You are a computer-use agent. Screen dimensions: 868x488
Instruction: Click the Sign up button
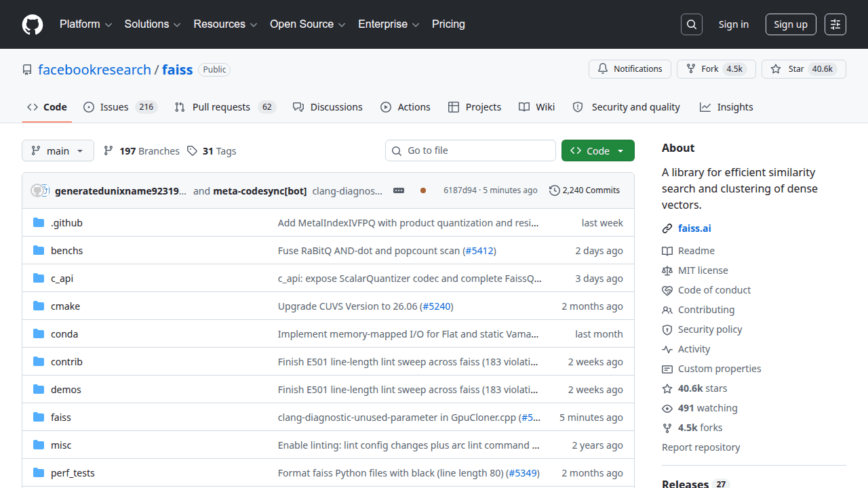(x=791, y=24)
